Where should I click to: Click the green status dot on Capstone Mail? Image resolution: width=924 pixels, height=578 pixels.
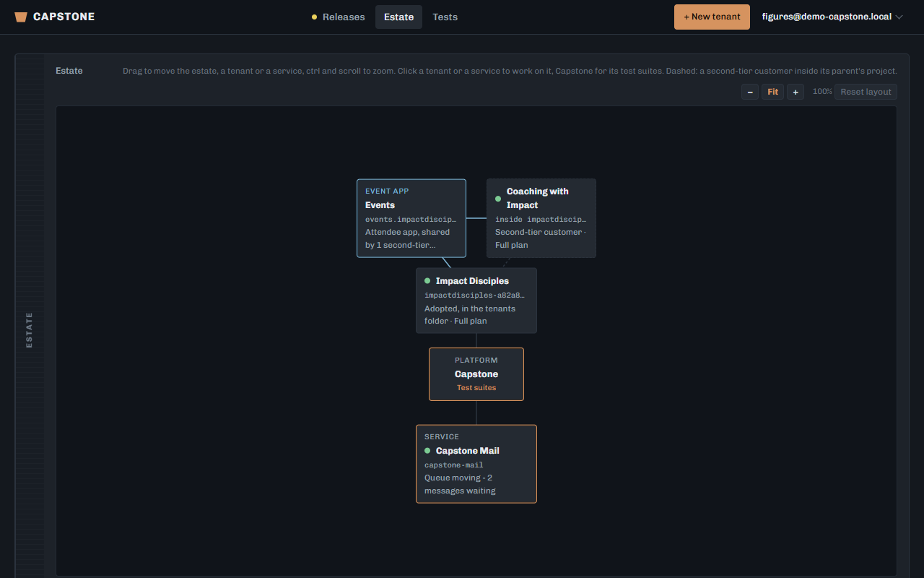427,451
